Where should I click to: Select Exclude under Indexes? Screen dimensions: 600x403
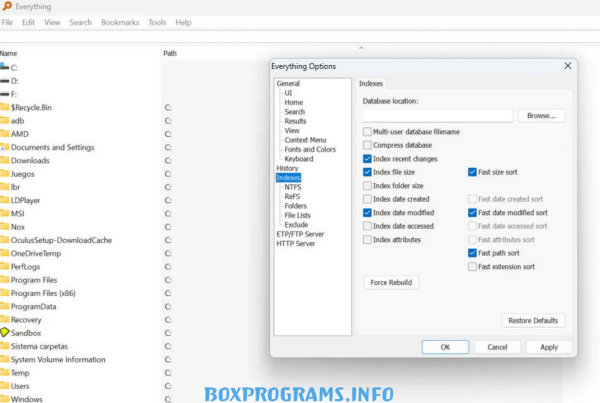(x=296, y=225)
